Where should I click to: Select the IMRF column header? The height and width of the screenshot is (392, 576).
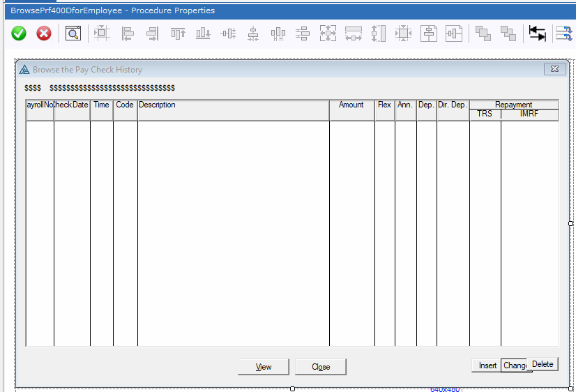[x=529, y=114]
